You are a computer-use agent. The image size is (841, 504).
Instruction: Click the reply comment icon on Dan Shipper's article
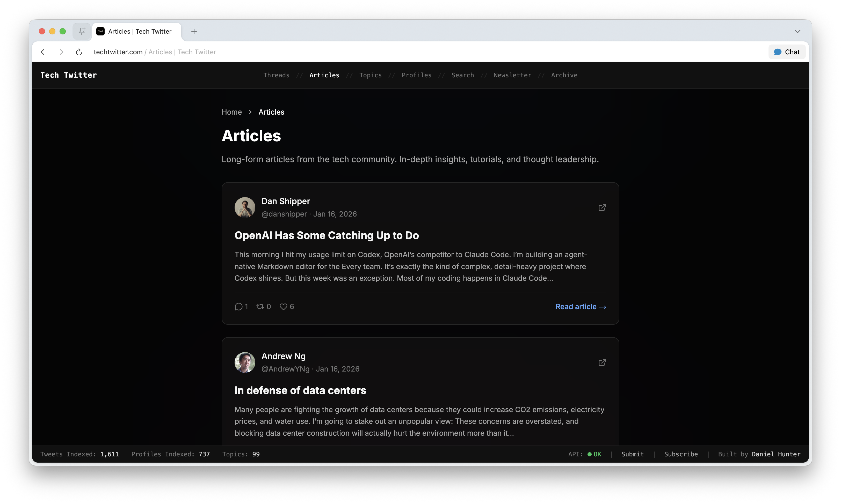point(238,307)
